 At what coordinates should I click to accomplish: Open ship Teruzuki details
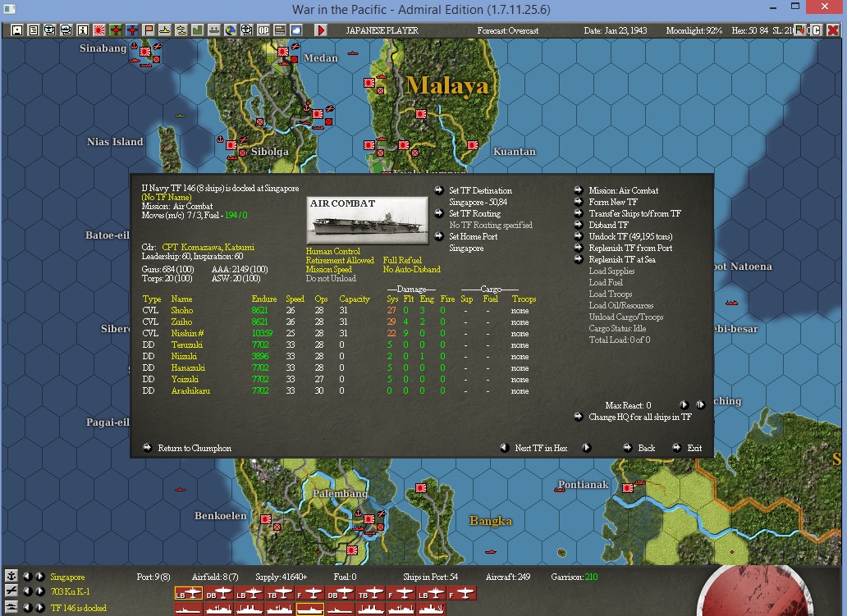click(x=187, y=345)
